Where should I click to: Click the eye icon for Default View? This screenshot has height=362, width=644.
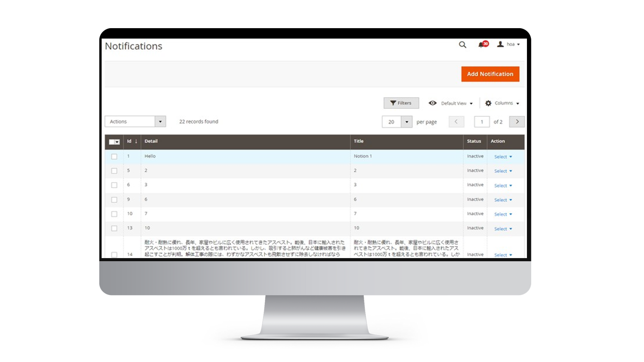click(x=432, y=103)
